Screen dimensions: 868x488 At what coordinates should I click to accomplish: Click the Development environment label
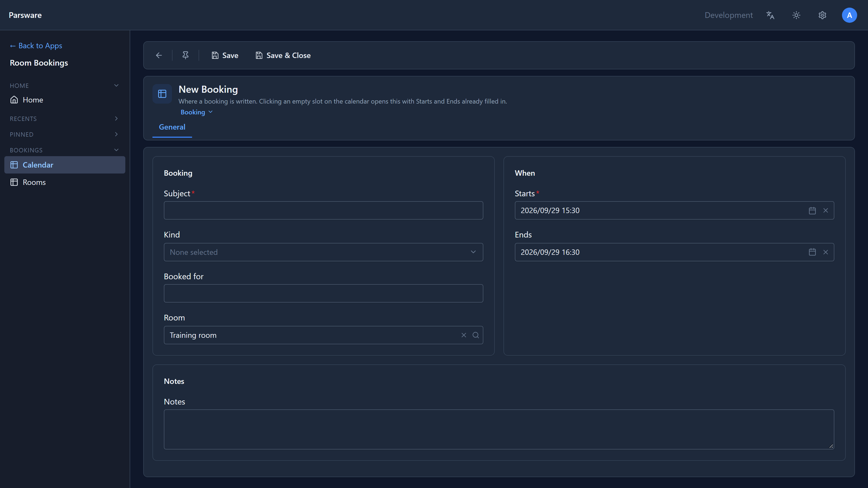click(x=729, y=15)
